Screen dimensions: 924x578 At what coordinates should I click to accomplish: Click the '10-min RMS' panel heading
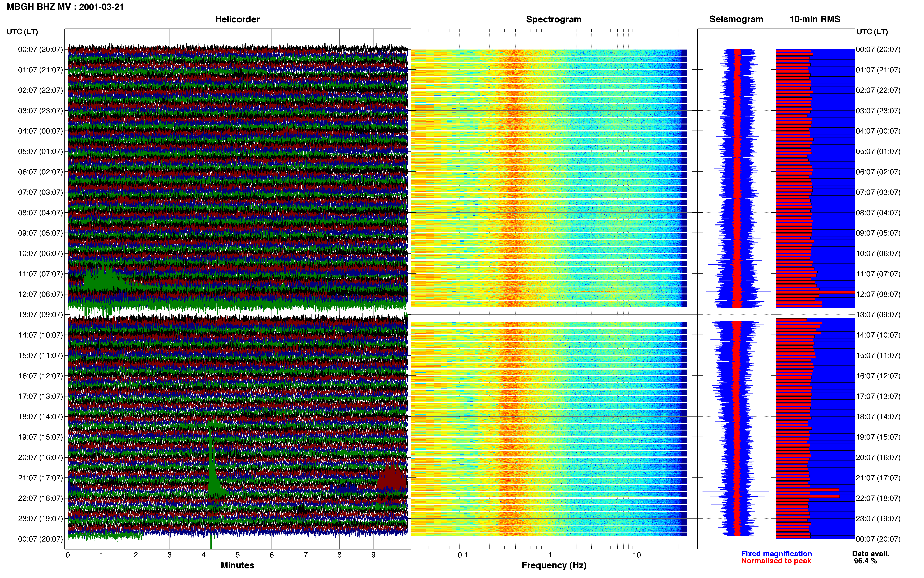point(815,20)
